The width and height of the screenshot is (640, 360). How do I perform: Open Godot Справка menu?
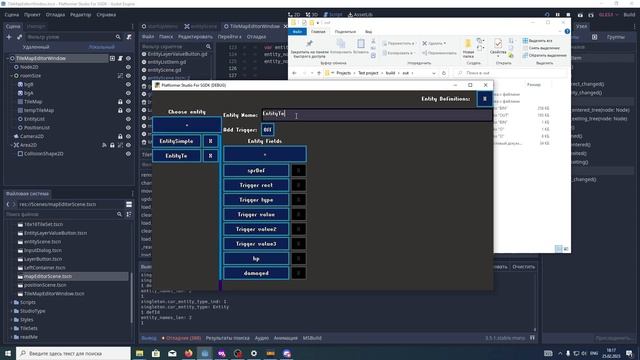coord(106,15)
